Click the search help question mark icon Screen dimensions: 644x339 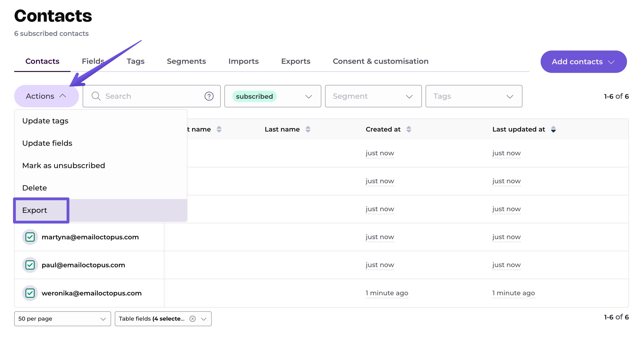pos(209,96)
